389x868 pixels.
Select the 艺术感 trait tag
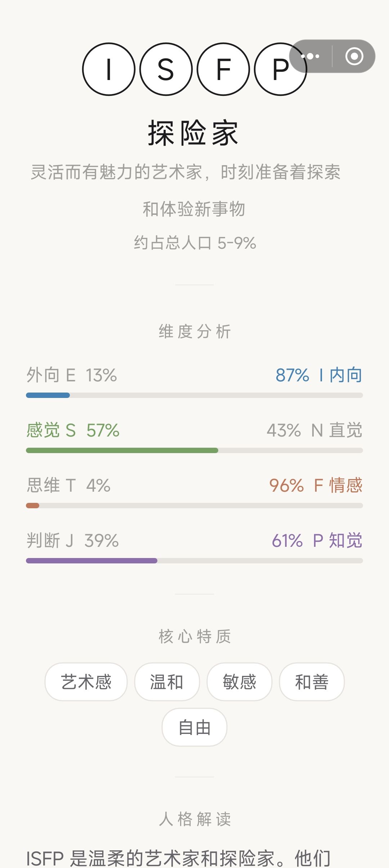point(86,682)
